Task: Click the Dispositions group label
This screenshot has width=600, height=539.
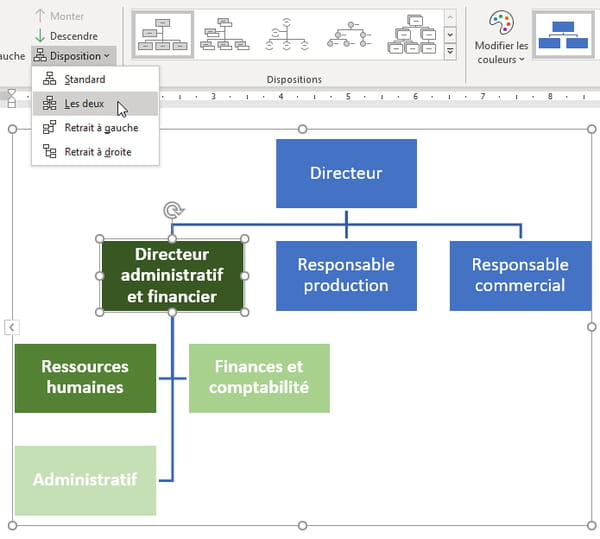Action: pos(294,80)
